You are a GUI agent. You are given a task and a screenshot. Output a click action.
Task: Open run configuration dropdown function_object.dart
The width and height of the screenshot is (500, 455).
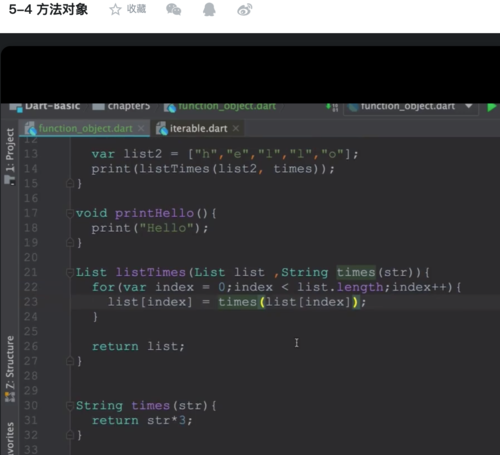411,107
